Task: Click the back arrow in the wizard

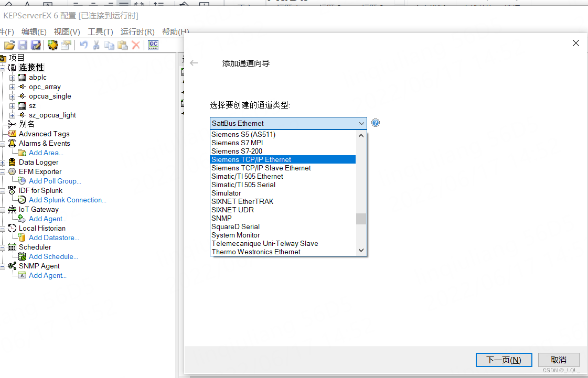Action: point(194,63)
